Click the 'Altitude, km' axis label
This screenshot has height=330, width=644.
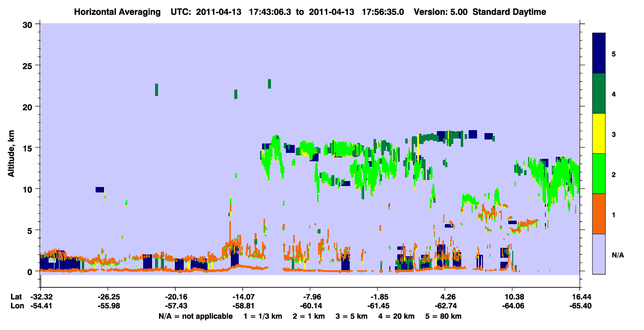(x=11, y=154)
